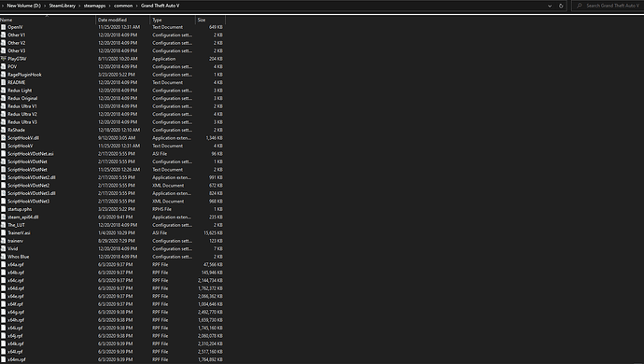Screen dimensions: 644x364
Task: Click the Redux Ultra V2 file icon
Action: [4, 114]
